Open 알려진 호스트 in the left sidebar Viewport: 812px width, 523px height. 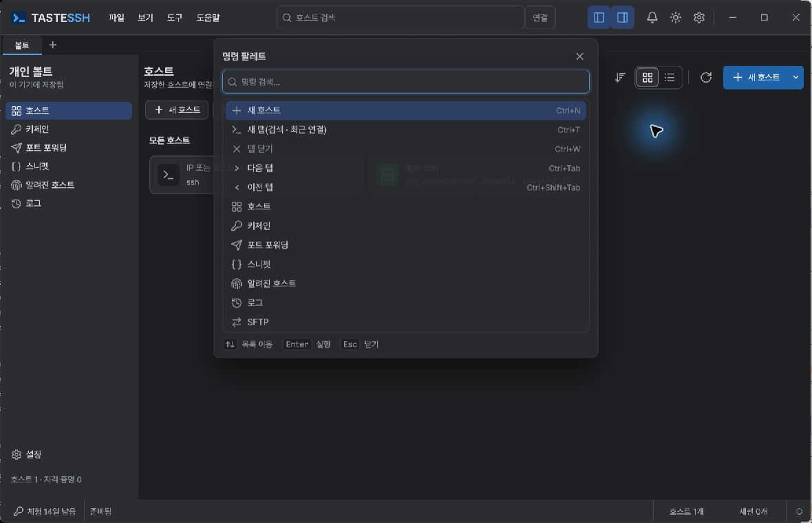69,185
